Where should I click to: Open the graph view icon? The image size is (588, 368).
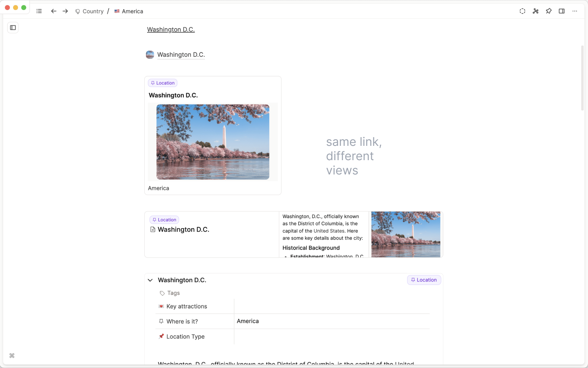(536, 11)
